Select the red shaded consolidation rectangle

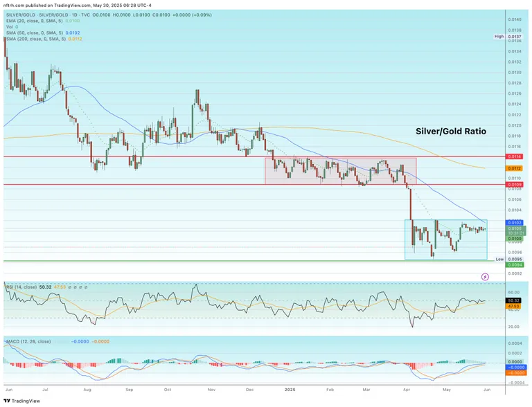340,171
